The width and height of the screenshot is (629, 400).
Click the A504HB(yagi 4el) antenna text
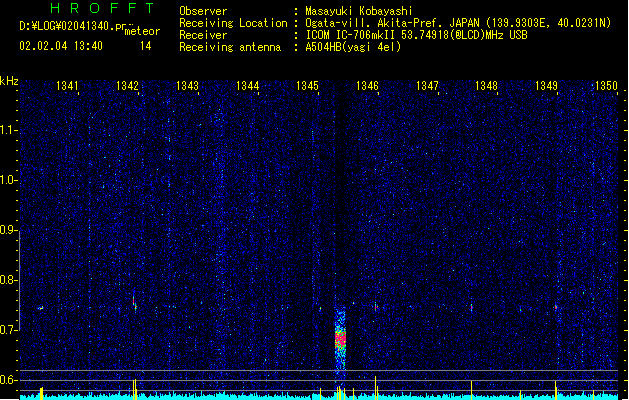click(x=353, y=47)
